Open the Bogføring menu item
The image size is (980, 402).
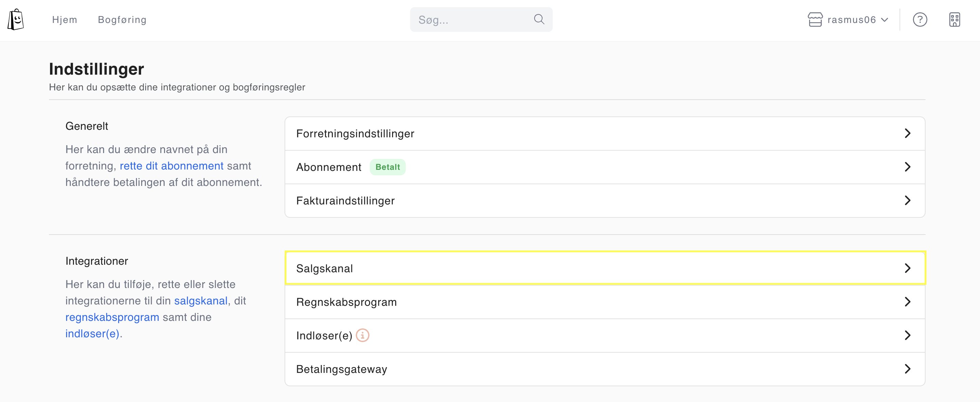tap(122, 20)
